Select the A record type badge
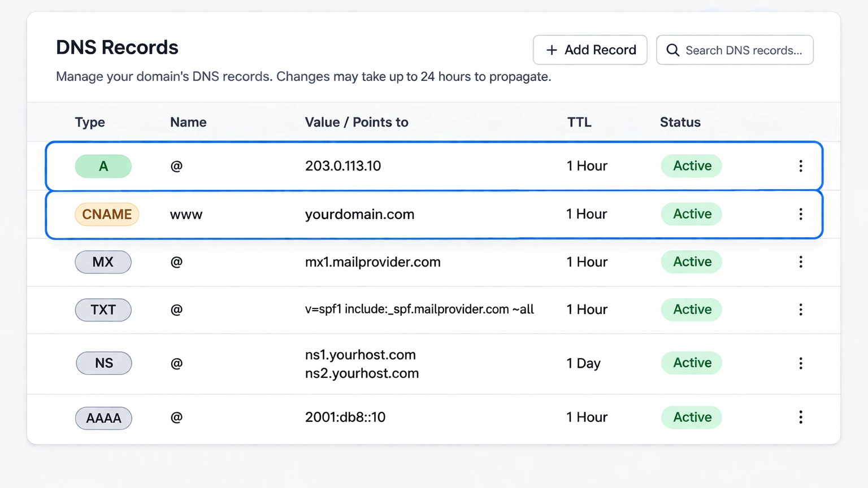This screenshot has height=488, width=868. pos(103,165)
